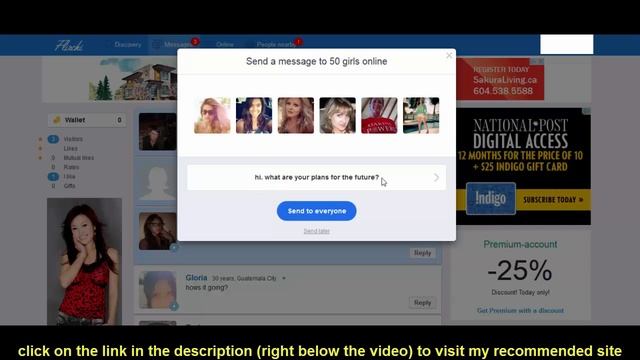Open People nearby notification badge
This screenshot has height=360, width=640.
pos(299,41)
